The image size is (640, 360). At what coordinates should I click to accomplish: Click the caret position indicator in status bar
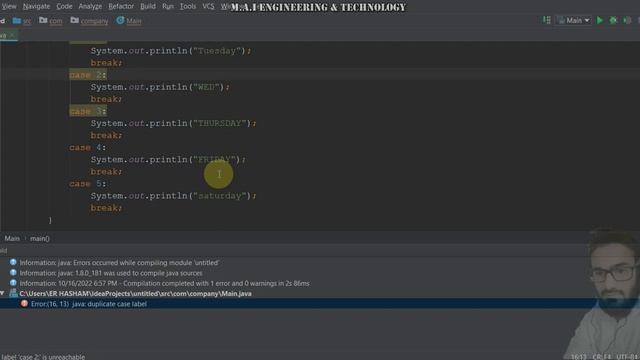578,357
